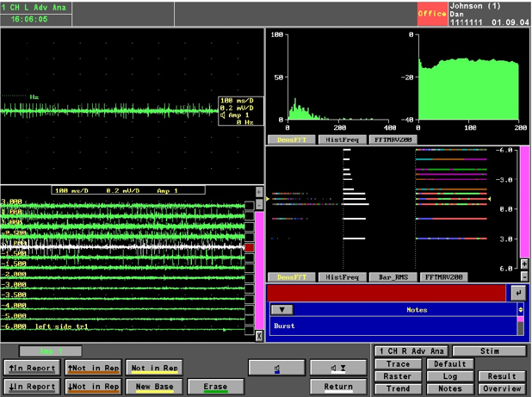Click the Erase button

click(215, 387)
